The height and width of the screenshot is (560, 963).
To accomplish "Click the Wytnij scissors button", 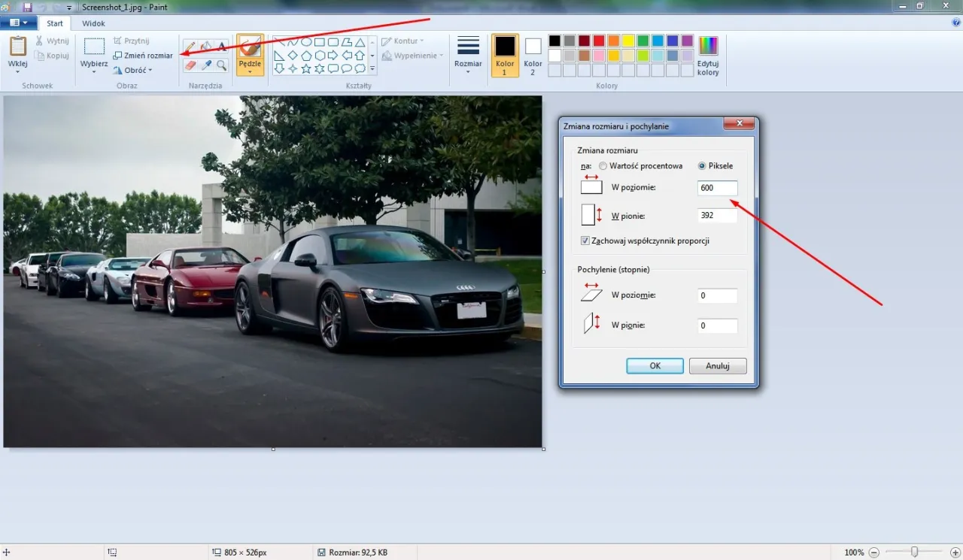I will (52, 41).
